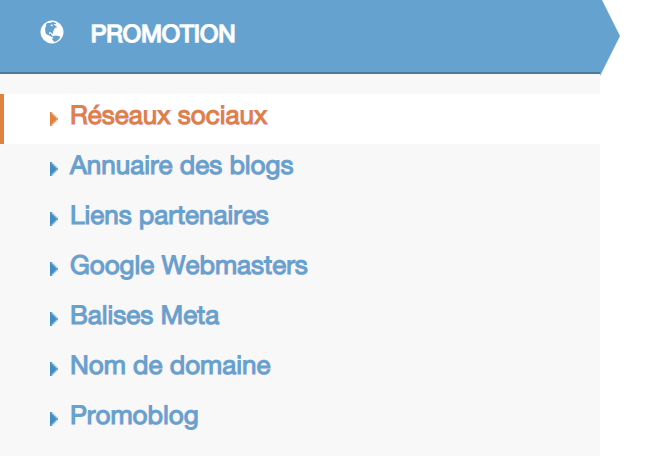Open the Réseaux sociaux menu entry
The width and height of the screenshot is (646, 456).
pyautogui.click(x=169, y=115)
